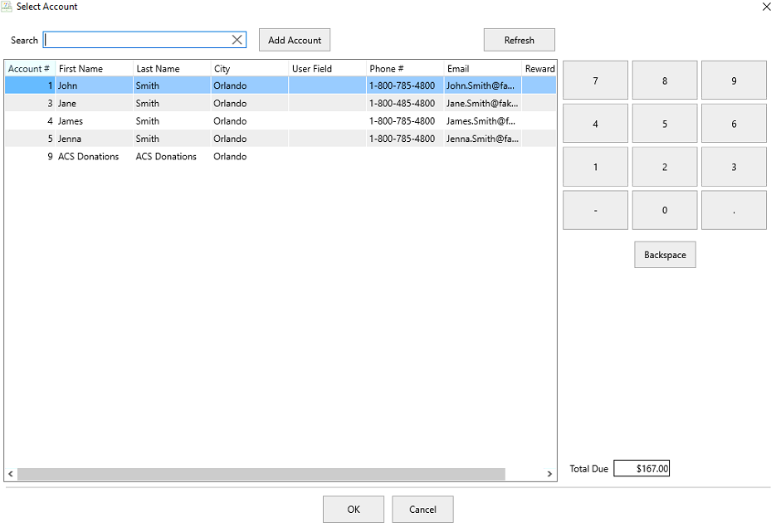Click Jane.Smith email cell
The image size is (776, 532).
(x=482, y=104)
